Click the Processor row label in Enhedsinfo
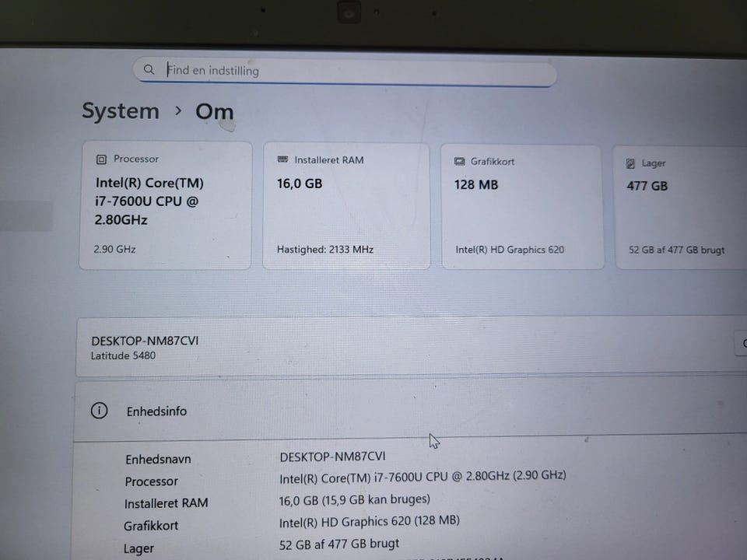 click(x=151, y=481)
